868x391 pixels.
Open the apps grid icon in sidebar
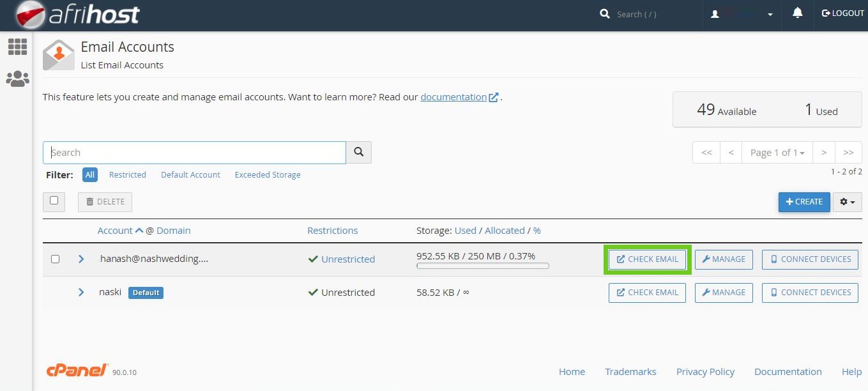[x=17, y=47]
